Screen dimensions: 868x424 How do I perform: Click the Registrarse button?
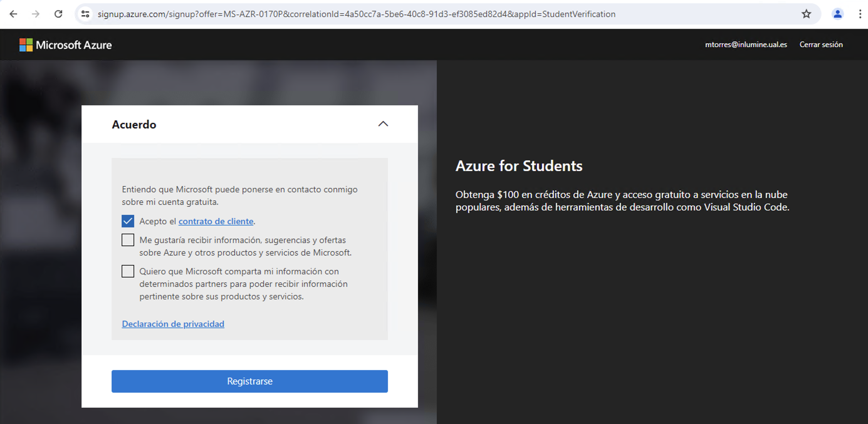[250, 381]
